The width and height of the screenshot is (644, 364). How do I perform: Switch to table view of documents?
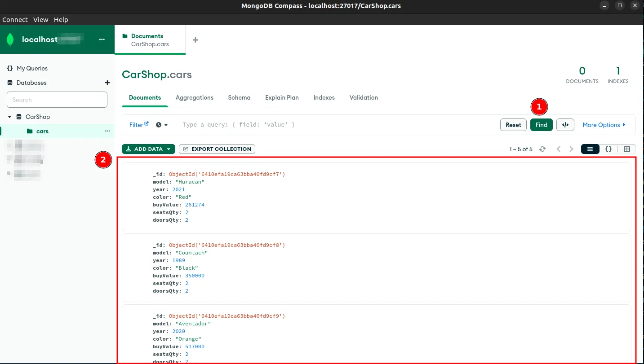pos(627,149)
